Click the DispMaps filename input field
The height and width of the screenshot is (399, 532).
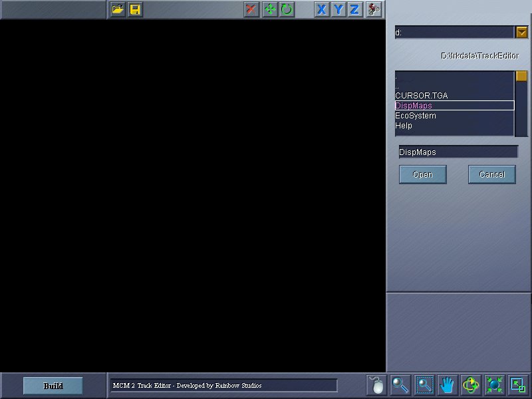[458, 152]
